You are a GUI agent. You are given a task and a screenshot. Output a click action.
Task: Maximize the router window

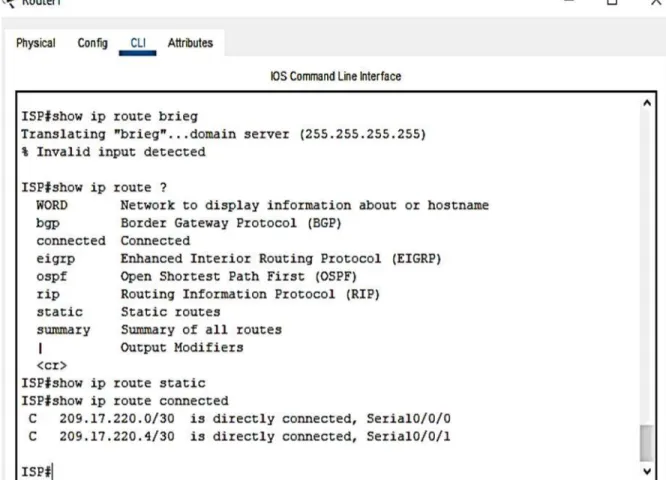click(612, 2)
